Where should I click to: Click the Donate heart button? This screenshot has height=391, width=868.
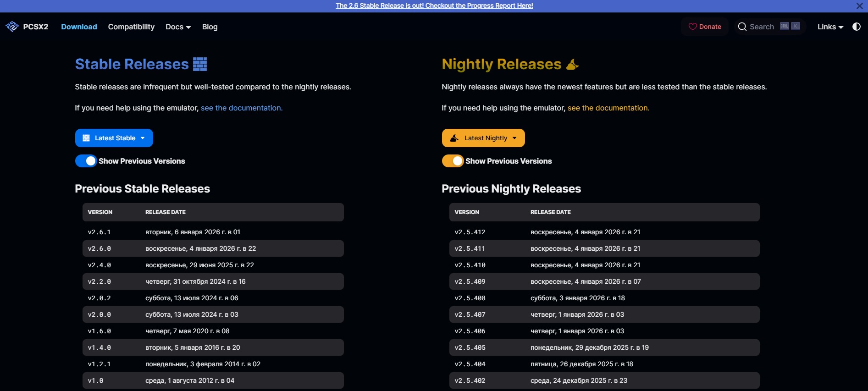(x=705, y=27)
